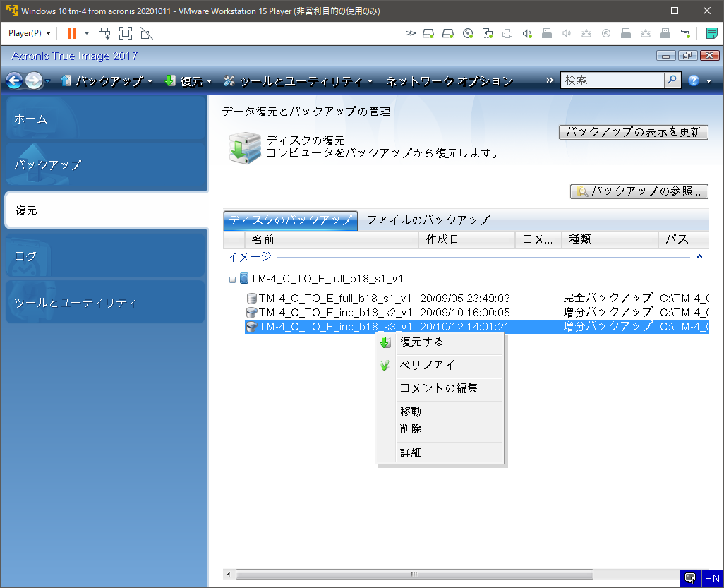Image resolution: width=724 pixels, height=588 pixels.
Task: Click the horizontal scrollbar thumb
Action: [414, 574]
